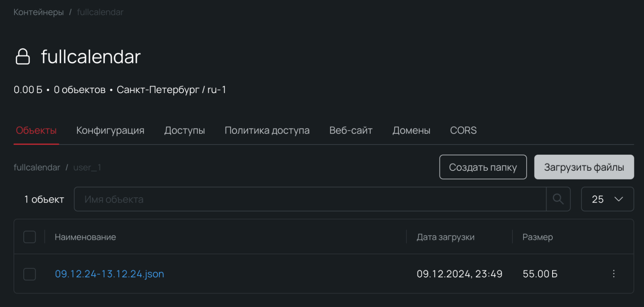Switch to the Конфигурация tab
The width and height of the screenshot is (644, 307).
point(110,130)
